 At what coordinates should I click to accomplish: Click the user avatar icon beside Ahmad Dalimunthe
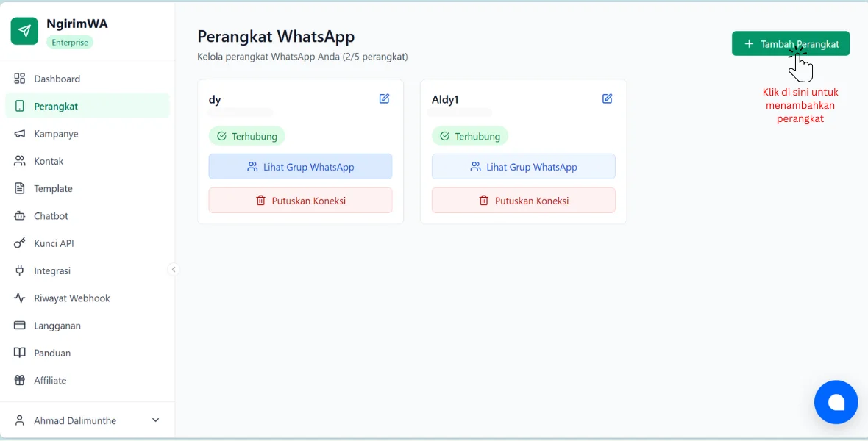[19, 420]
